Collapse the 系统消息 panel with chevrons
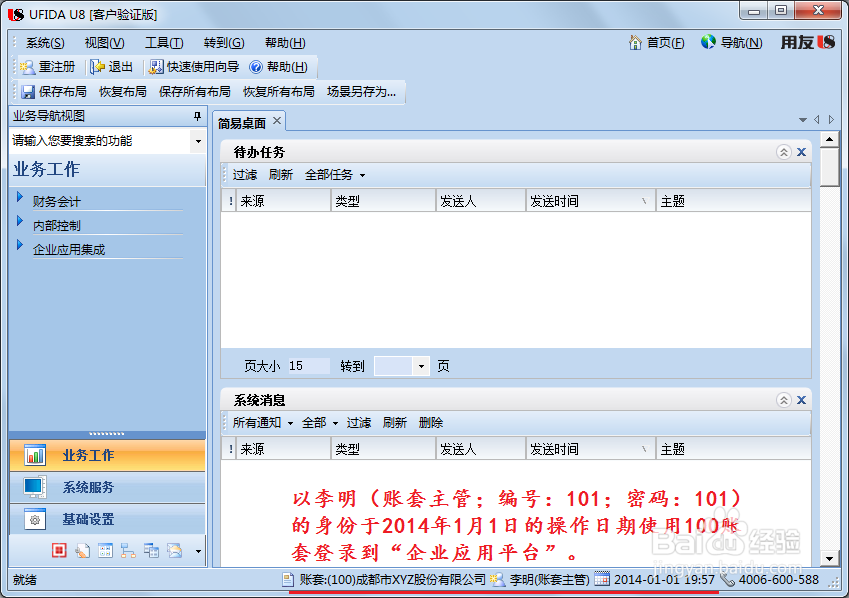 pos(783,400)
